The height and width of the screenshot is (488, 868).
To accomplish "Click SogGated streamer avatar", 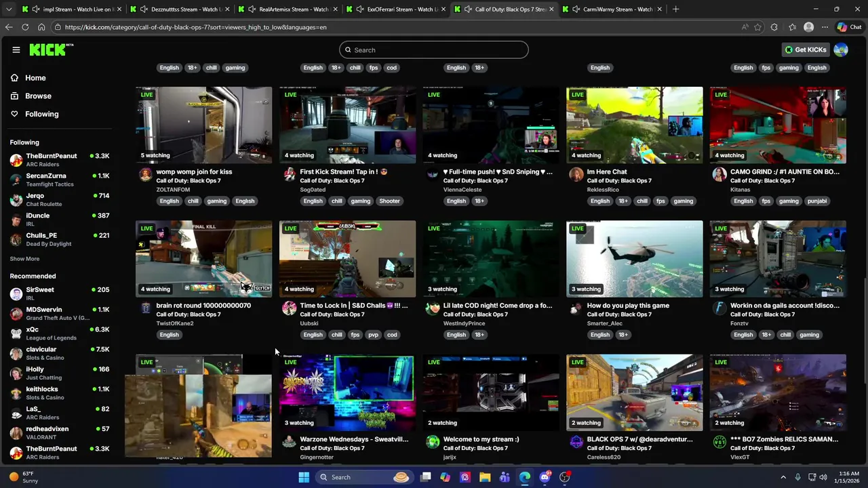I will [x=290, y=175].
